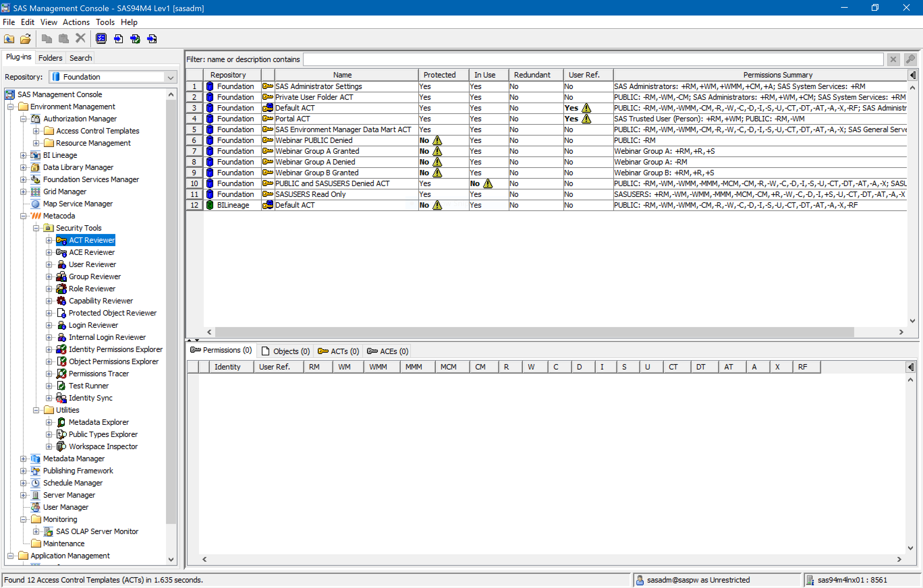Select the User Manager tree item

tap(65, 507)
